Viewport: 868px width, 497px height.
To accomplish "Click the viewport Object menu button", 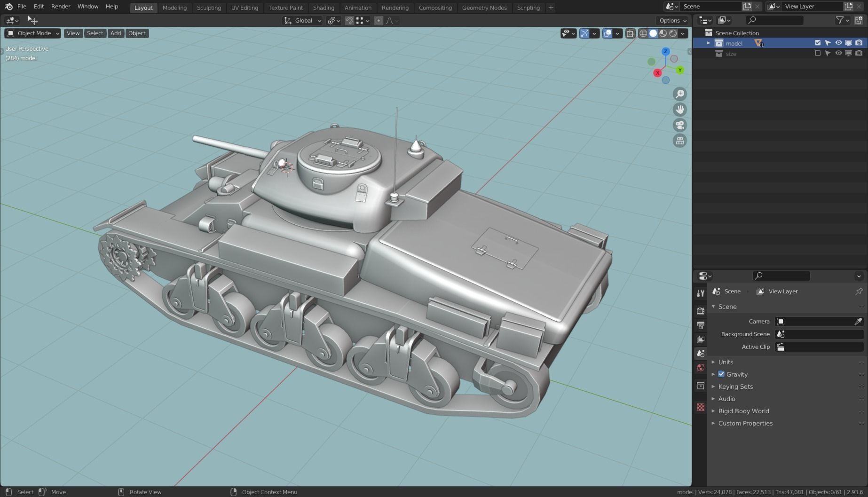I will point(137,33).
